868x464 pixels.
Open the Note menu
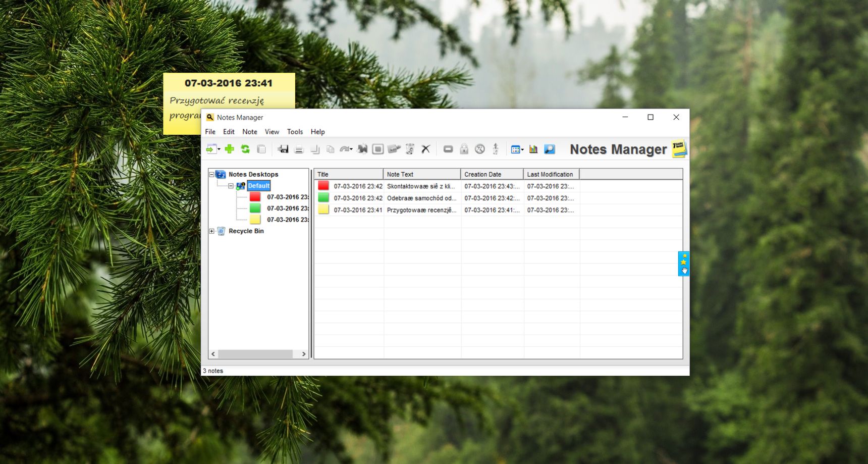click(x=250, y=132)
